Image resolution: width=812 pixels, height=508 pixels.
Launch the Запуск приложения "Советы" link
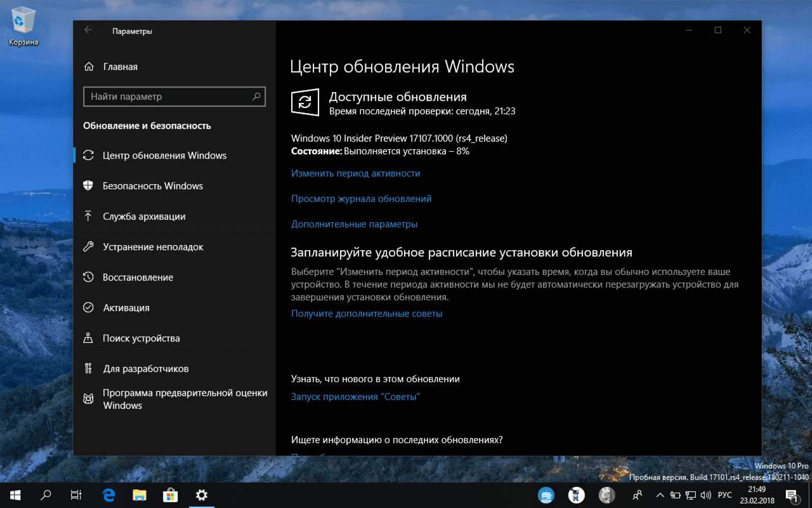(356, 397)
